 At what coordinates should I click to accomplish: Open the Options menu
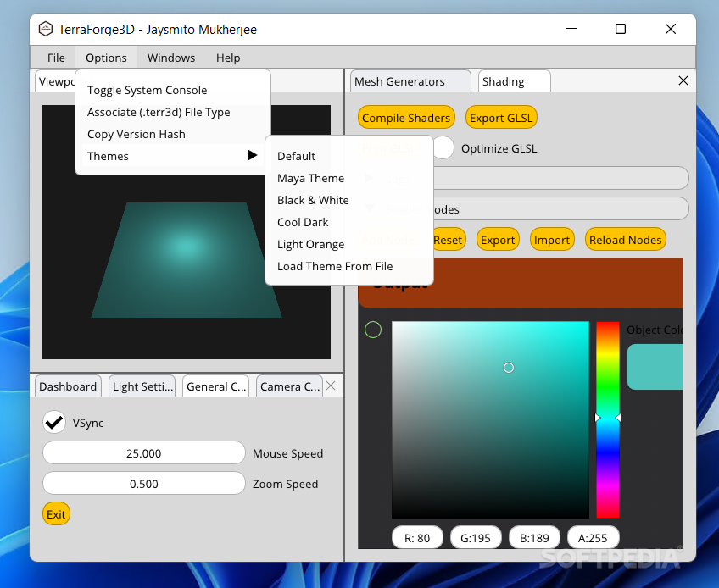(x=106, y=58)
